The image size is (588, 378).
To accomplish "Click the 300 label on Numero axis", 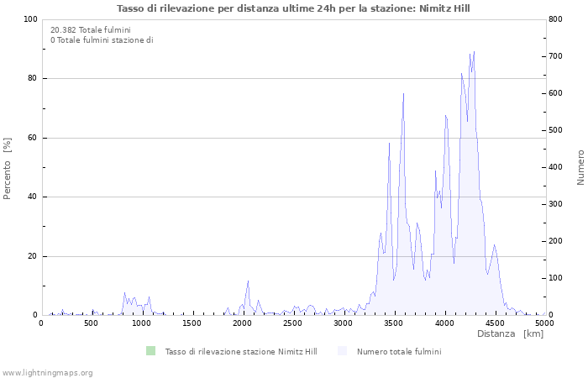I will (x=556, y=204).
